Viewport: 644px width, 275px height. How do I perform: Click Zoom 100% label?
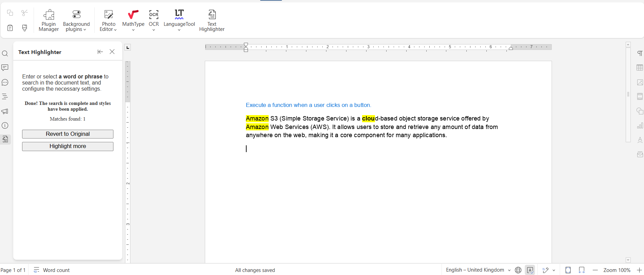(x=617, y=270)
